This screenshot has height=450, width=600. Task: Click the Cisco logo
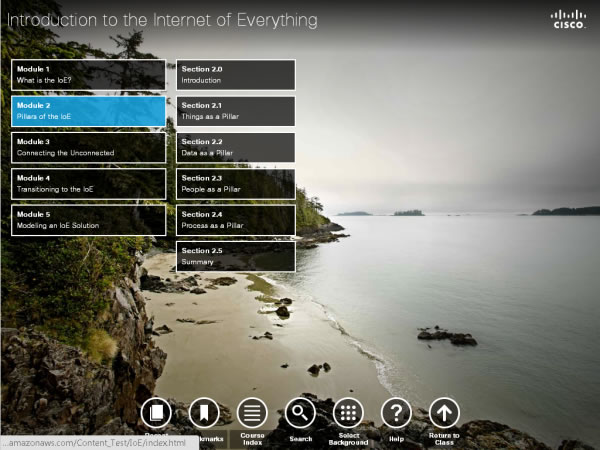tap(566, 19)
